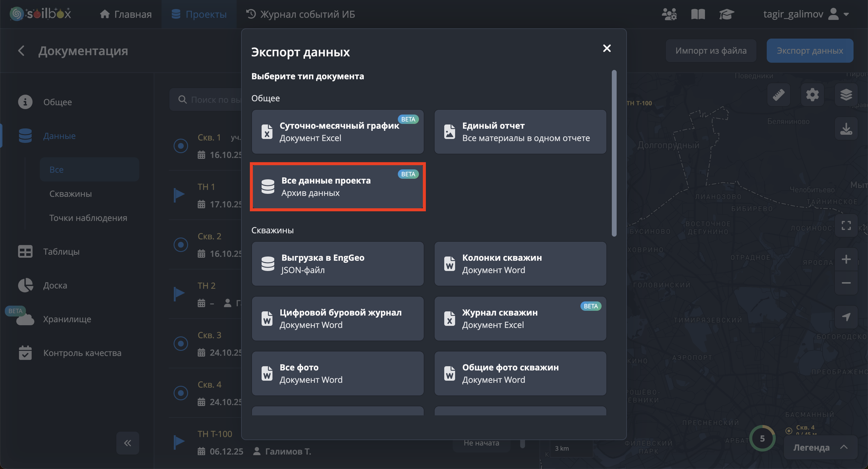Open the map layers stack icon

[846, 95]
